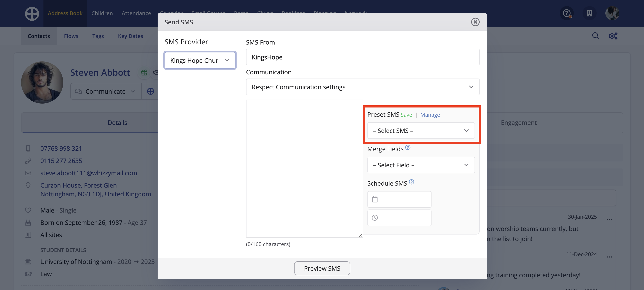Click the Male - Single text
The height and width of the screenshot is (290, 644).
pos(58,210)
